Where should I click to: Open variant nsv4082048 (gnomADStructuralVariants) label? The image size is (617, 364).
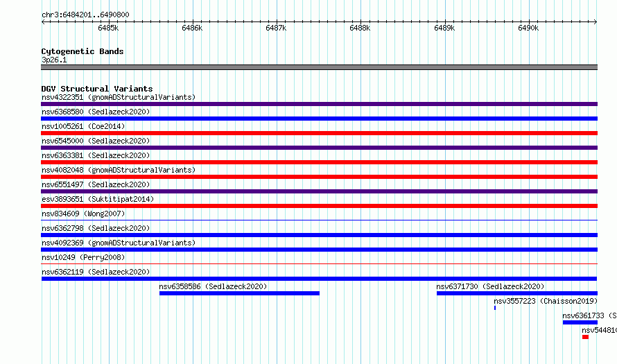119,170
